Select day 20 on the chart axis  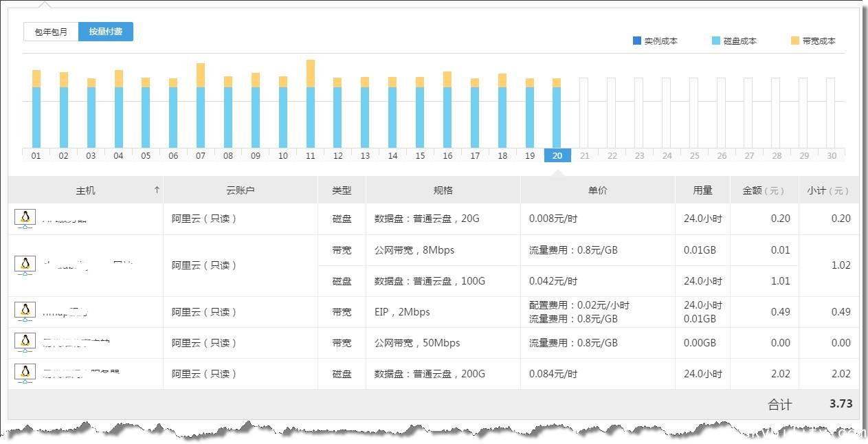557,155
